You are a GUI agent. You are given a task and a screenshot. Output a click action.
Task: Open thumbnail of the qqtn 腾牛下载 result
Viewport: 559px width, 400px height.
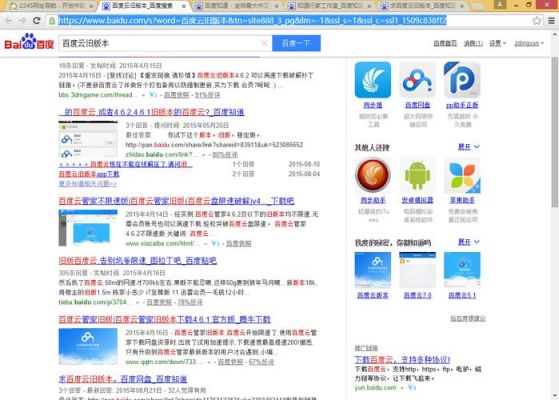pos(88,347)
